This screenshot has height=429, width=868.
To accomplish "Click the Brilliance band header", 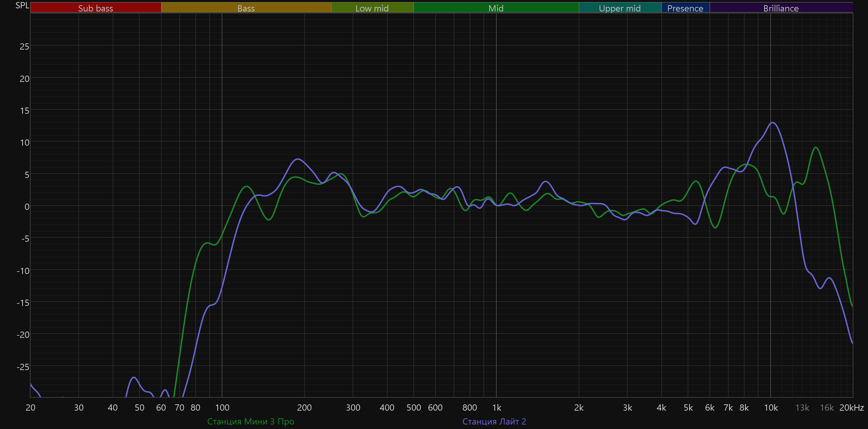I will 781,8.
